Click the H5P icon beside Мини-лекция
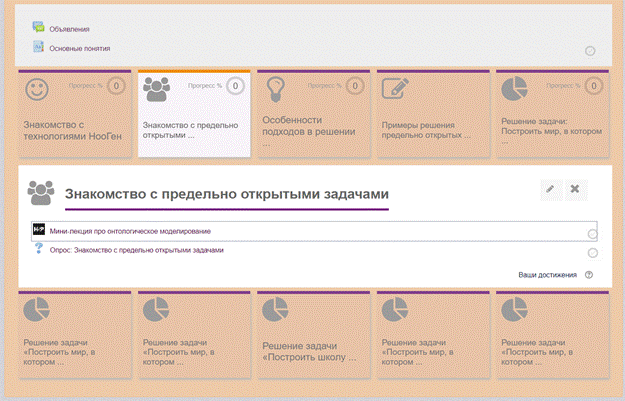 [x=39, y=231]
